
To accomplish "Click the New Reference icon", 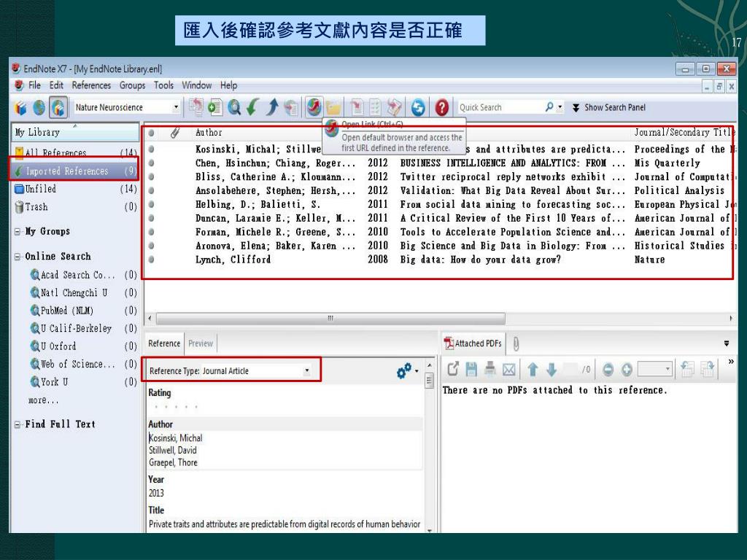I will (215, 107).
